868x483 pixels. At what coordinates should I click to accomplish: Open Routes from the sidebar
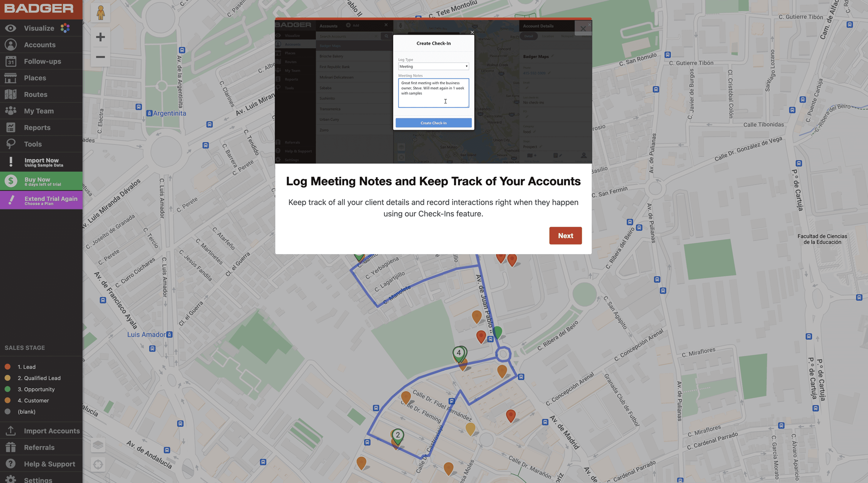35,94
